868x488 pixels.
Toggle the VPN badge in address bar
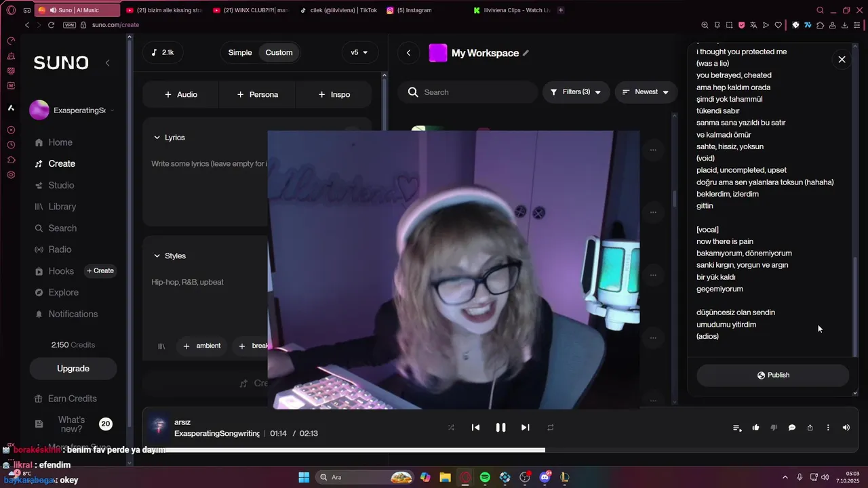(69, 25)
